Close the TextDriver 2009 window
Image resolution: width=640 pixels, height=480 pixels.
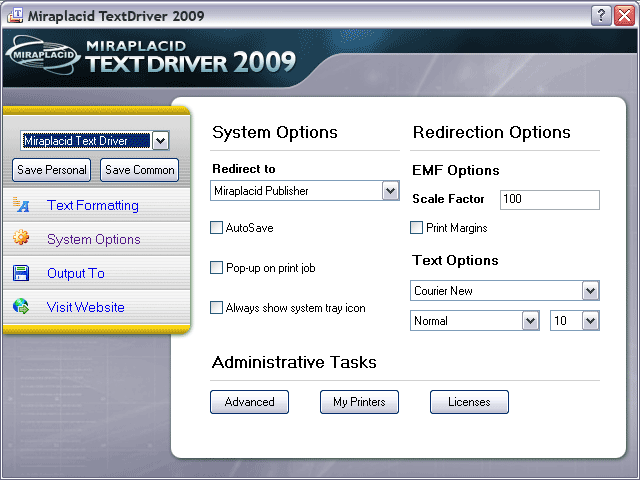tap(624, 16)
